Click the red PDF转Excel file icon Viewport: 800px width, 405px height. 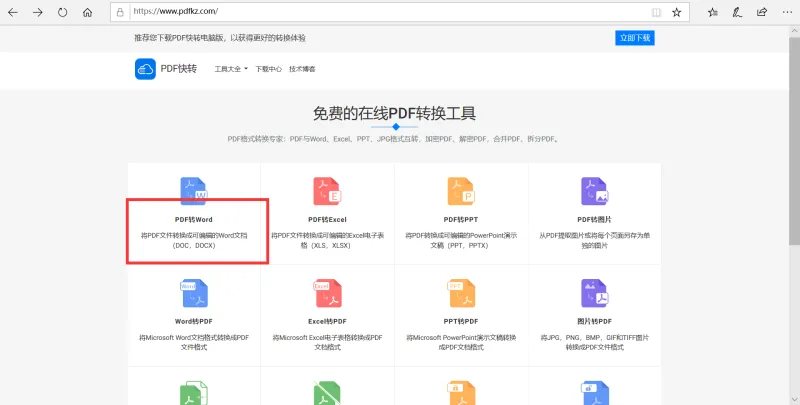pyautogui.click(x=327, y=191)
